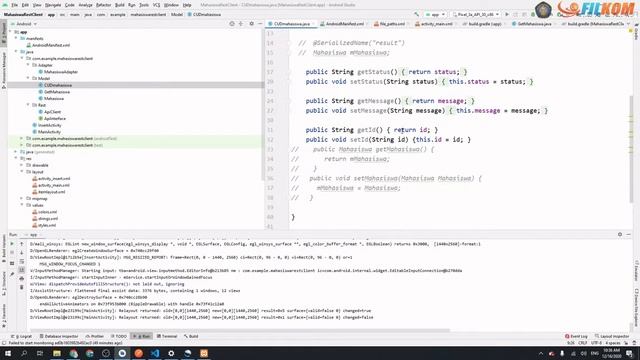
Task: Open the VCS menu
Action: [156, 5]
